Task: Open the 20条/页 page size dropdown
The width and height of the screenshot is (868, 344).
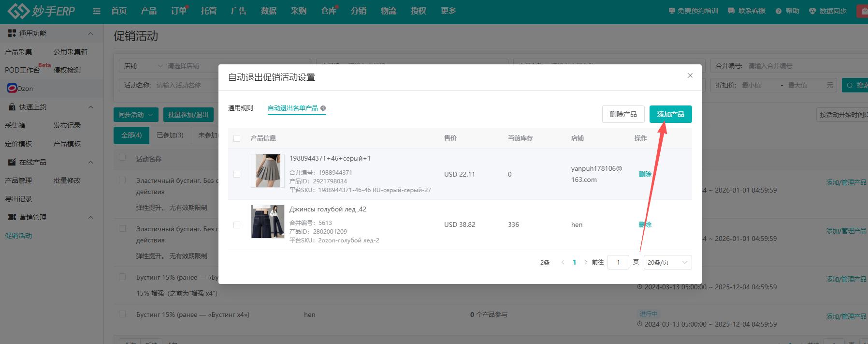Action: 667,262
